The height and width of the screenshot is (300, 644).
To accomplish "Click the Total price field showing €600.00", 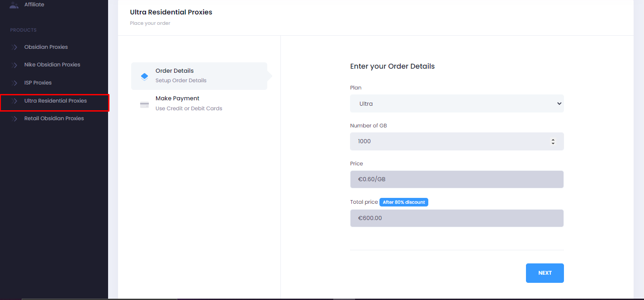I will (x=457, y=218).
